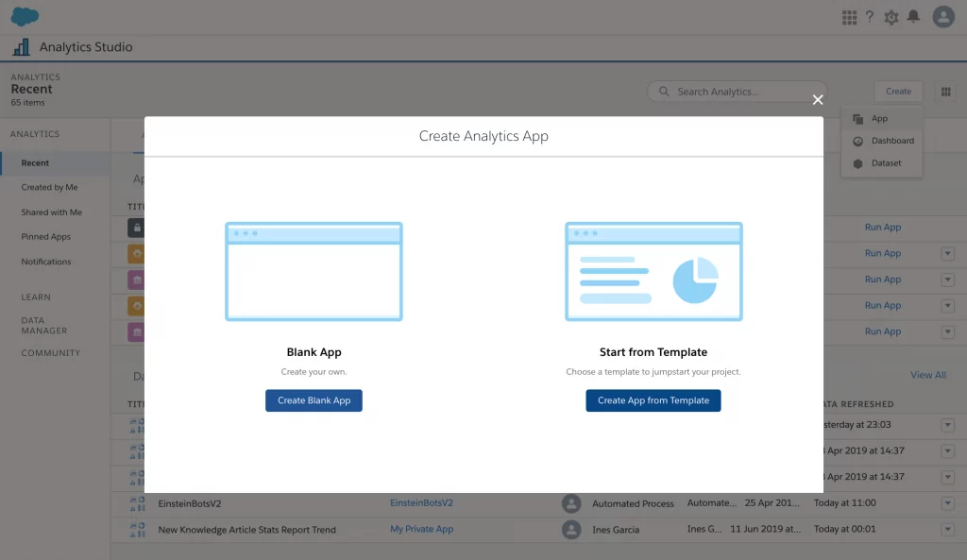This screenshot has width=967, height=560.
Task: Click New Knowledge Article Stats Report Trend
Action: tap(246, 530)
